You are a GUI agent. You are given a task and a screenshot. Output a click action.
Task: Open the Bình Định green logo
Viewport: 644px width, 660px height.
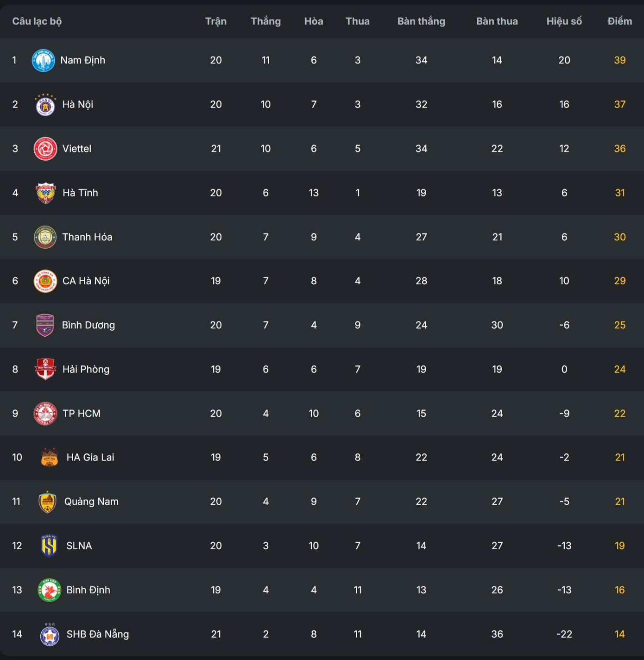click(x=49, y=590)
